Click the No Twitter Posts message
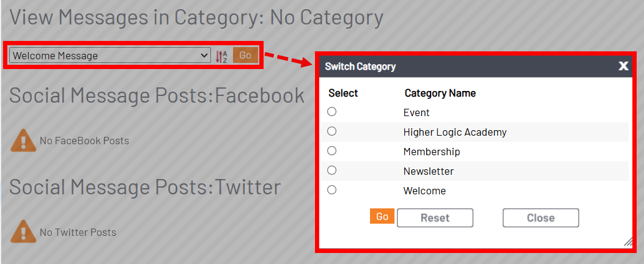The width and height of the screenshot is (644, 264). coord(78,232)
